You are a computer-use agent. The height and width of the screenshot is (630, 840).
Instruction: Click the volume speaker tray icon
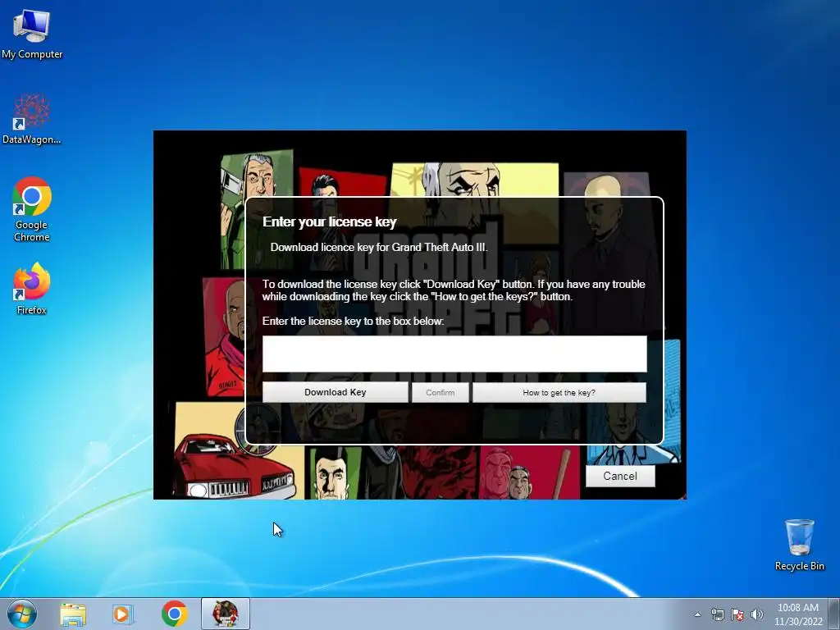pos(756,614)
